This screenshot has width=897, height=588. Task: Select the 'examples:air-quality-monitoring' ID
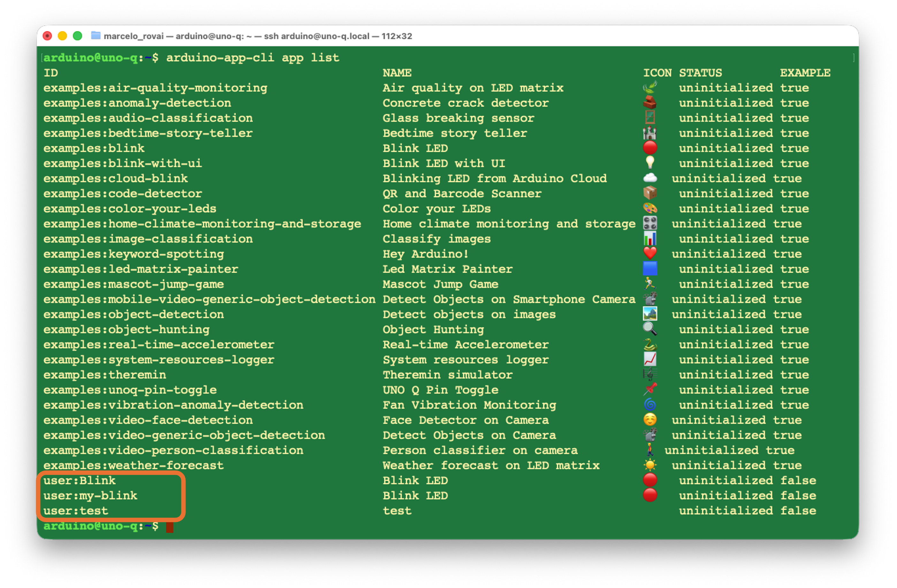pos(155,88)
